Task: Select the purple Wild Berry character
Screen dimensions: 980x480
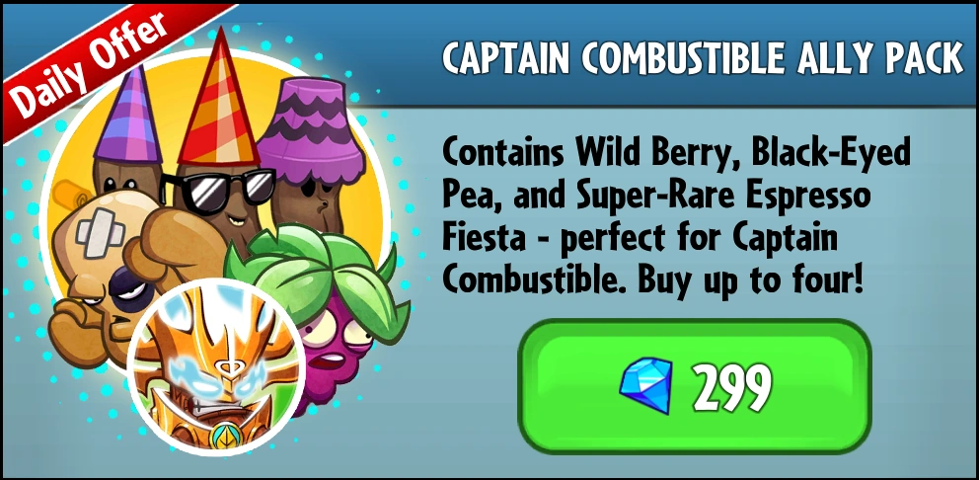Action: [x=319, y=313]
